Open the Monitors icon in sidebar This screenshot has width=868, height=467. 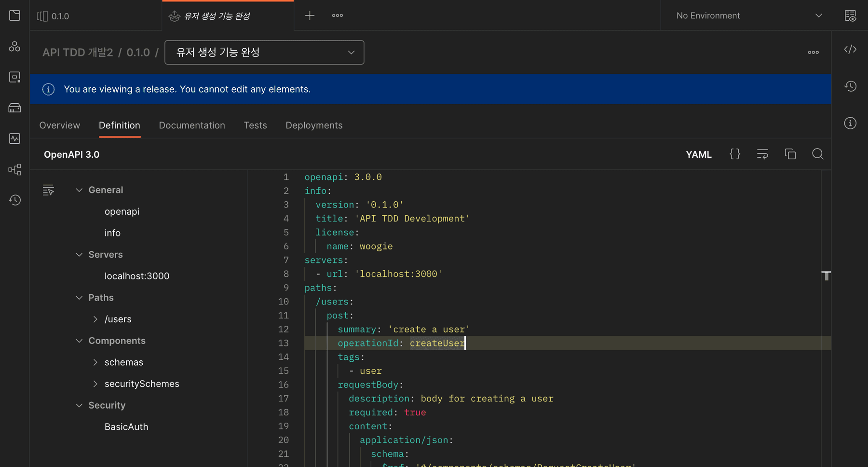14,138
